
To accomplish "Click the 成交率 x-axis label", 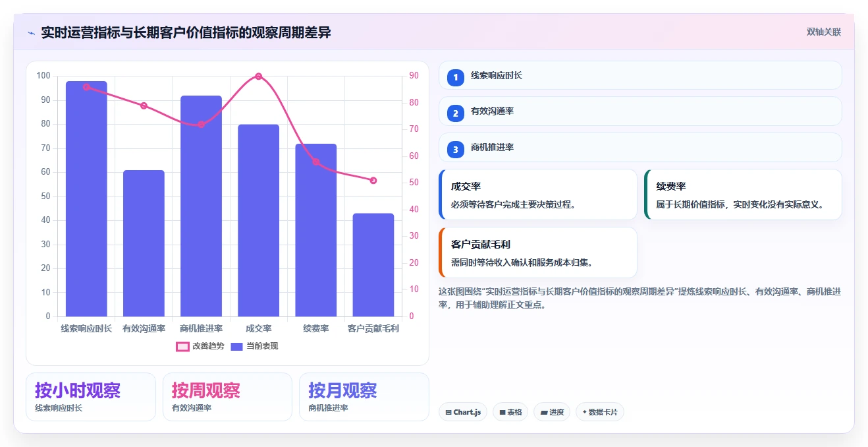I will (258, 328).
